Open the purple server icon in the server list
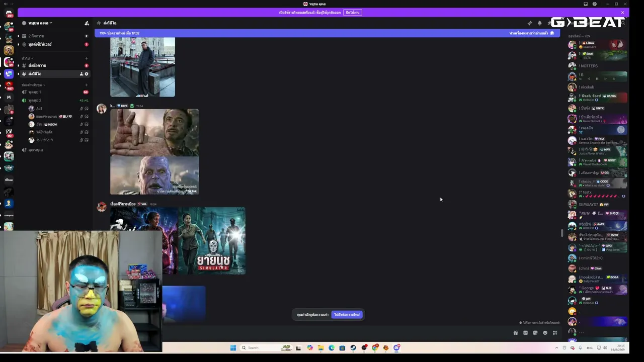 click(x=9, y=74)
